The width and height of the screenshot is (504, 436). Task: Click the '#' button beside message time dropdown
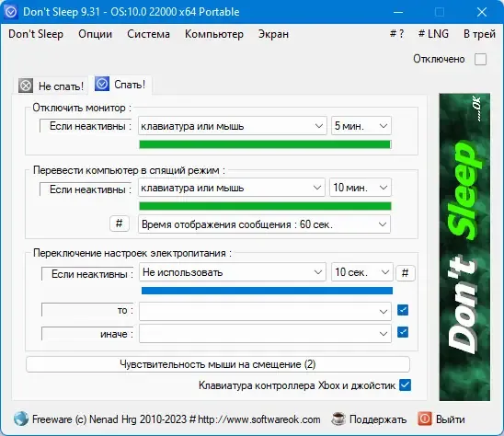click(x=120, y=224)
